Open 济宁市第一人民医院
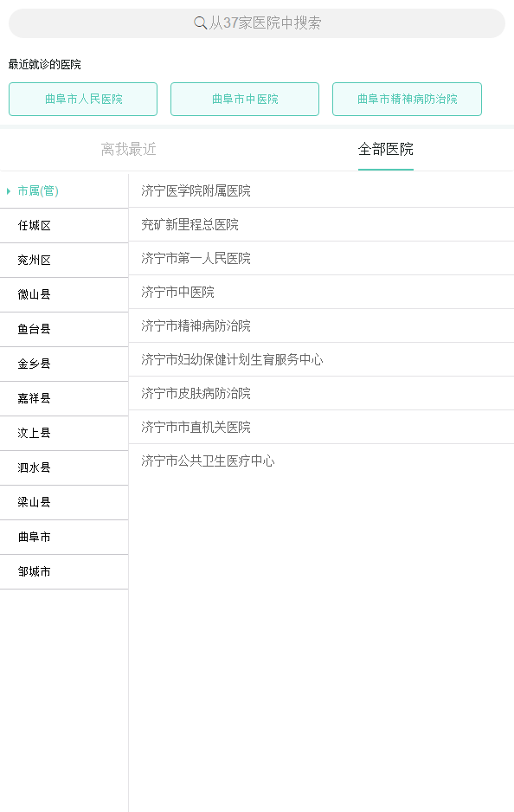The width and height of the screenshot is (514, 812). pos(321,259)
